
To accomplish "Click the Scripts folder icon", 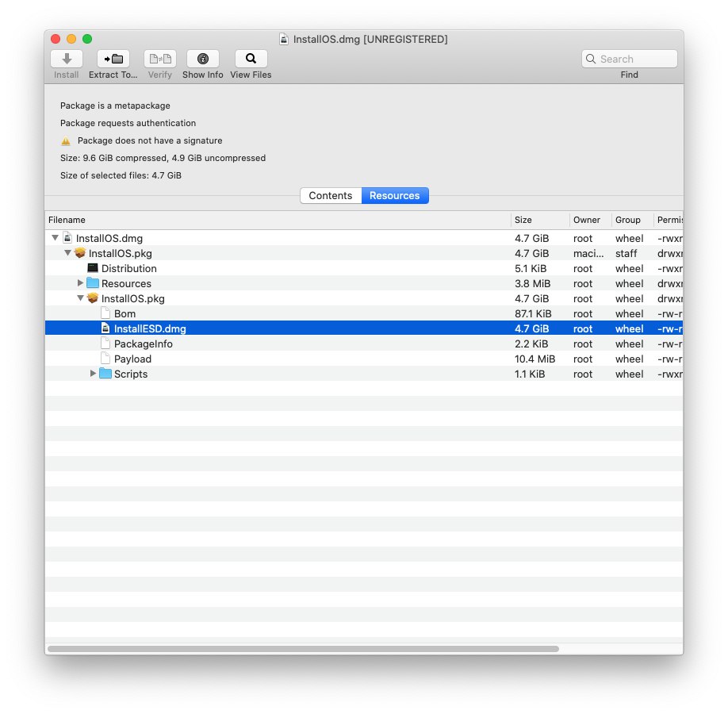I will pyautogui.click(x=105, y=374).
